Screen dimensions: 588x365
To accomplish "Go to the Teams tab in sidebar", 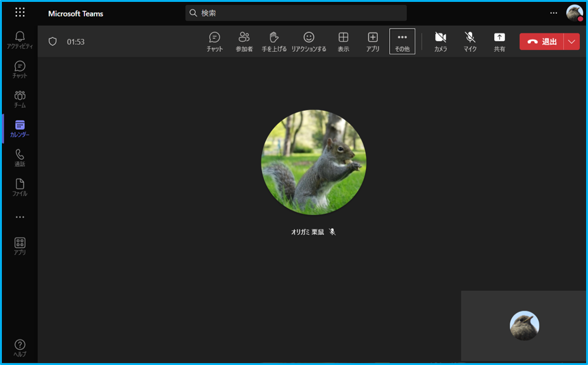I will click(x=20, y=99).
